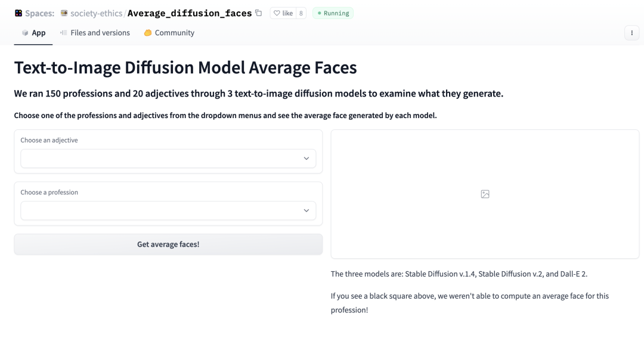Screen dimensions: 644x344
Task: View the like count of 8
Action: 301,13
